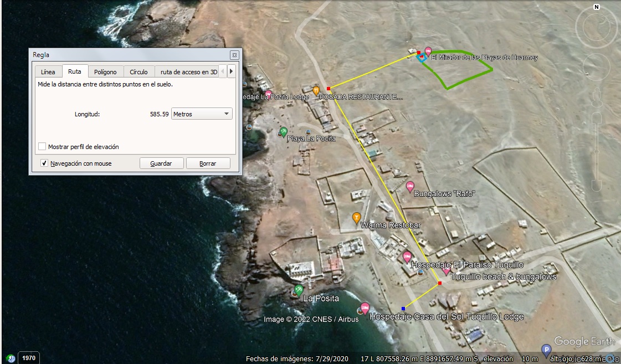The image size is (621, 364).
Task: Click the La Posita green beach marker
Action: pyautogui.click(x=299, y=290)
